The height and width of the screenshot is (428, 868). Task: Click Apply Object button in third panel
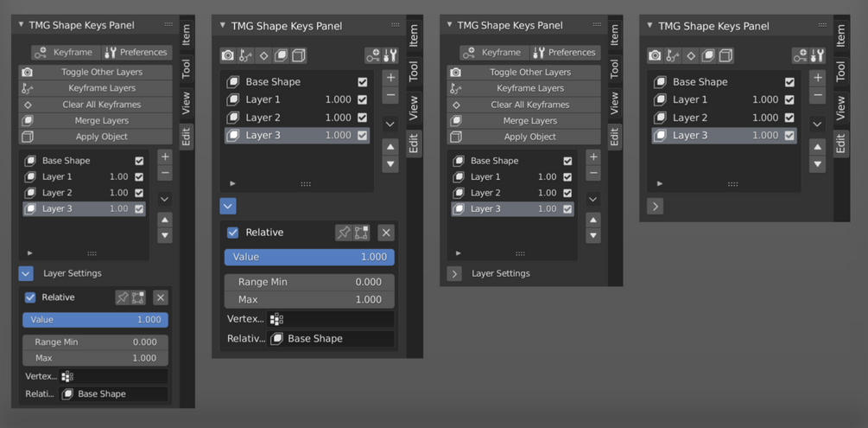click(x=523, y=137)
